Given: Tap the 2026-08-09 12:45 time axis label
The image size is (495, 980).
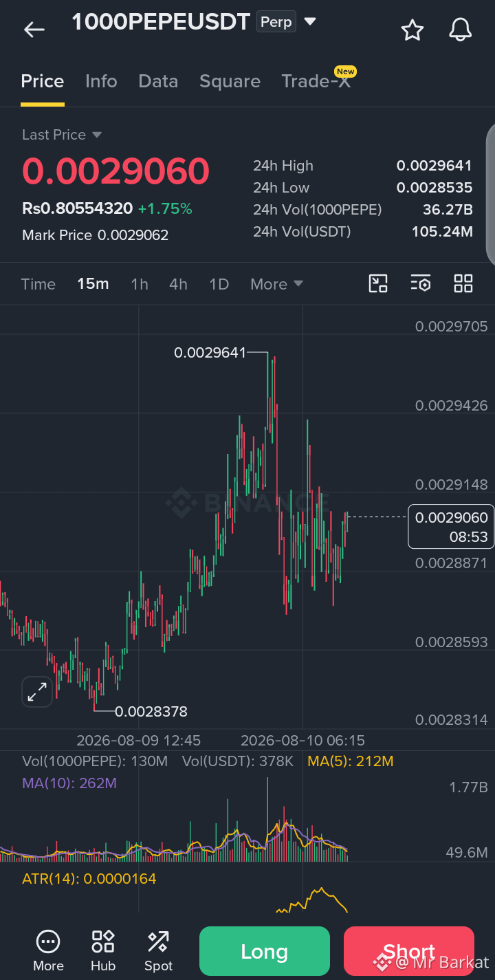Looking at the screenshot, I should tap(138, 741).
